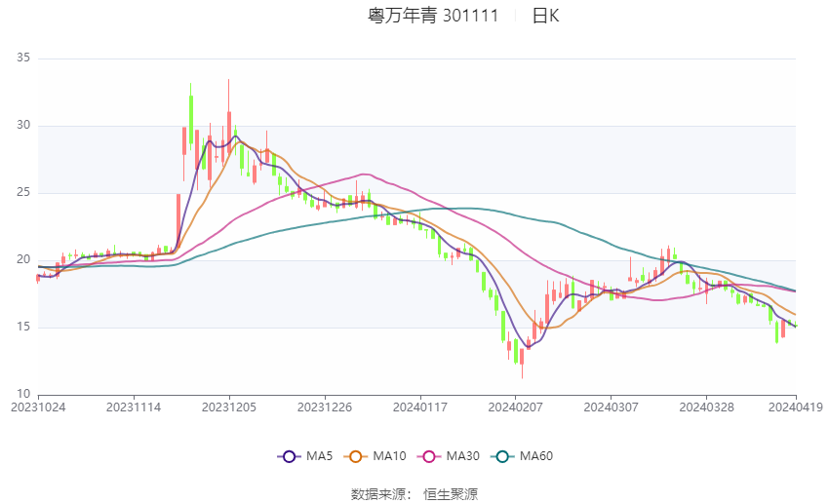The height and width of the screenshot is (504, 829).
Task: Toggle the MA30 legend circle icon
Action: click(429, 456)
